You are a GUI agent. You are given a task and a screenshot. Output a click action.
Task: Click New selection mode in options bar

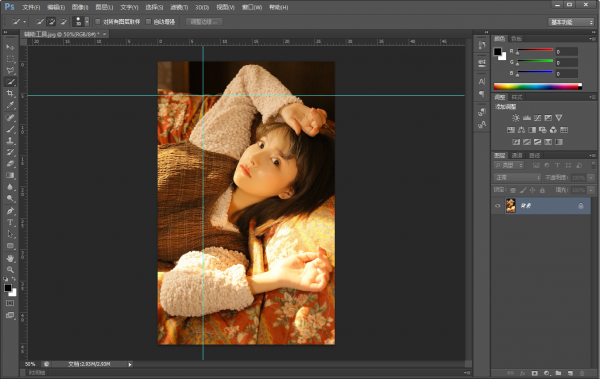point(40,22)
